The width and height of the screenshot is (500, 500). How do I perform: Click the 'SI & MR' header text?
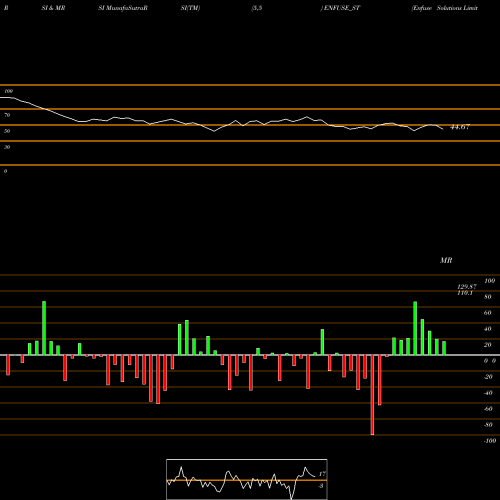tap(53, 8)
